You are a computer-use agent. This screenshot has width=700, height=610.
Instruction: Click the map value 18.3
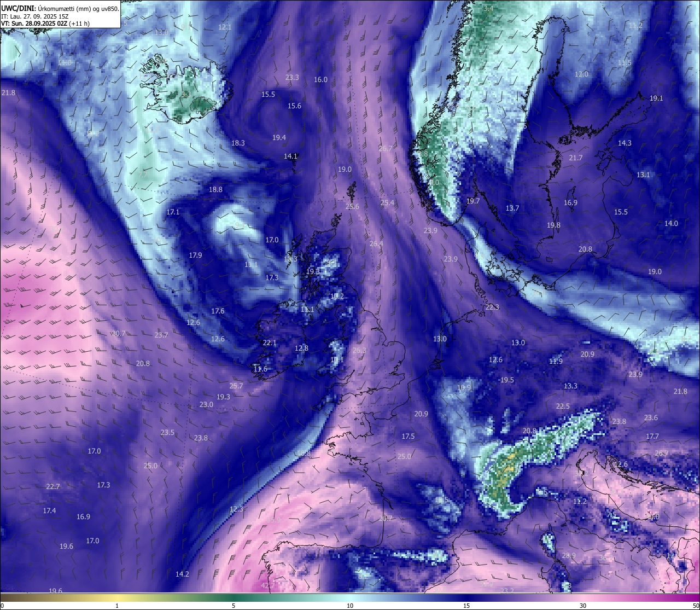[x=238, y=143]
